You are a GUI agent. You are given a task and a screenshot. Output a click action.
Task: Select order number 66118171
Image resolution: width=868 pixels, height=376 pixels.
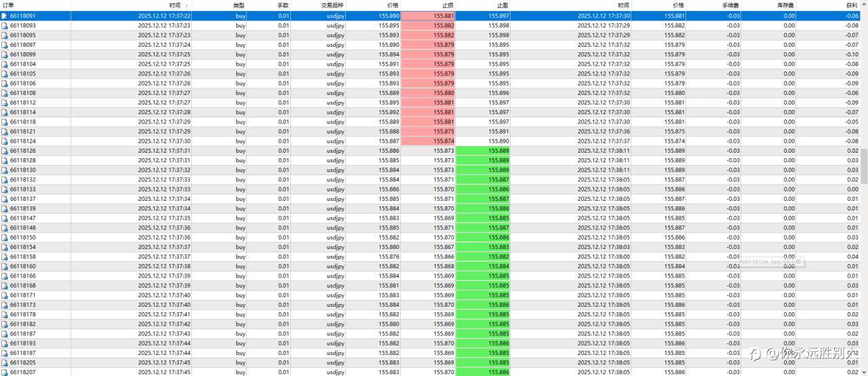pos(23,295)
